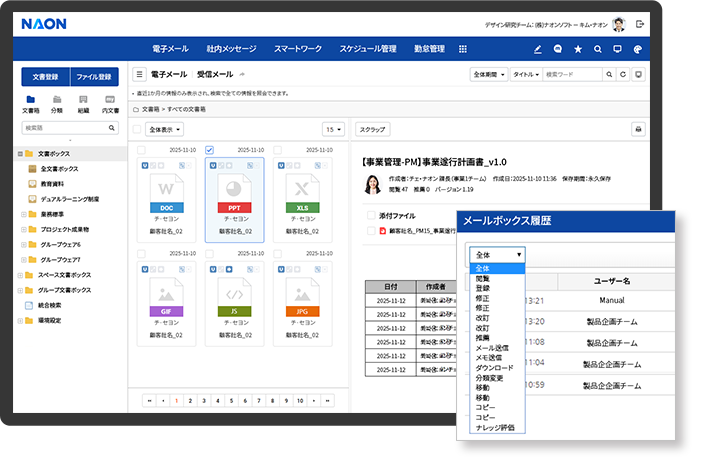Open the 15 items-per-page dropdown
The image size is (710, 460).
pyautogui.click(x=332, y=130)
